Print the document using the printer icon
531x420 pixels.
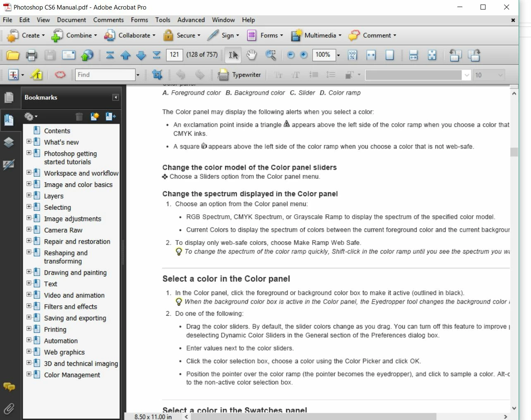click(31, 55)
